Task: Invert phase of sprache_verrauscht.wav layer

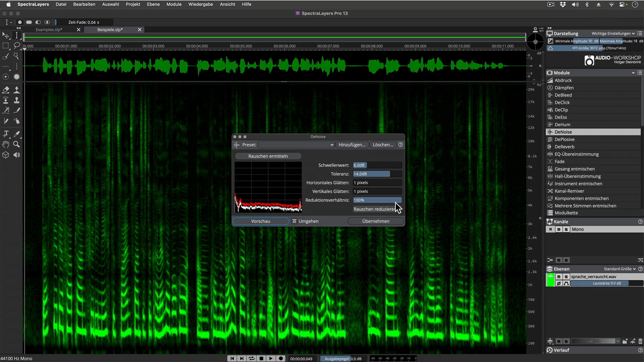Action: coord(559,283)
